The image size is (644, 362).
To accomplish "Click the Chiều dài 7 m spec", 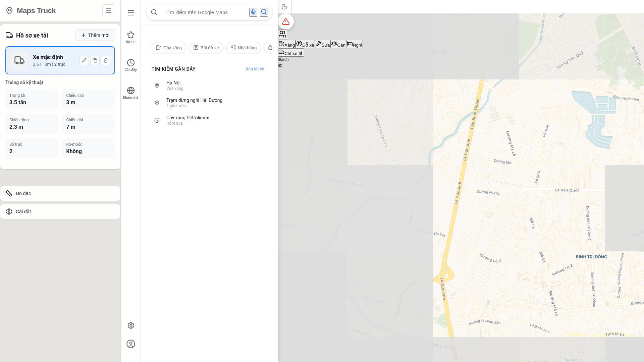I will pos(89,124).
